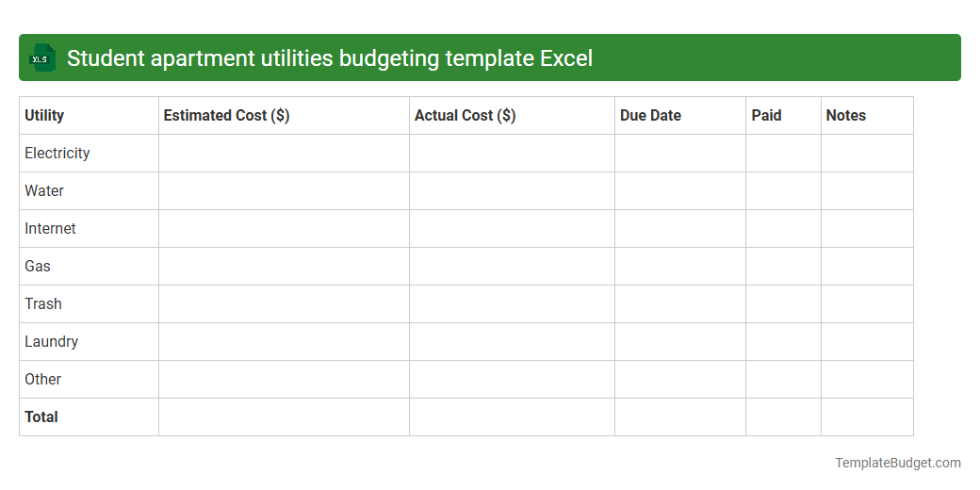Select the 'Gas' row label

click(x=38, y=267)
